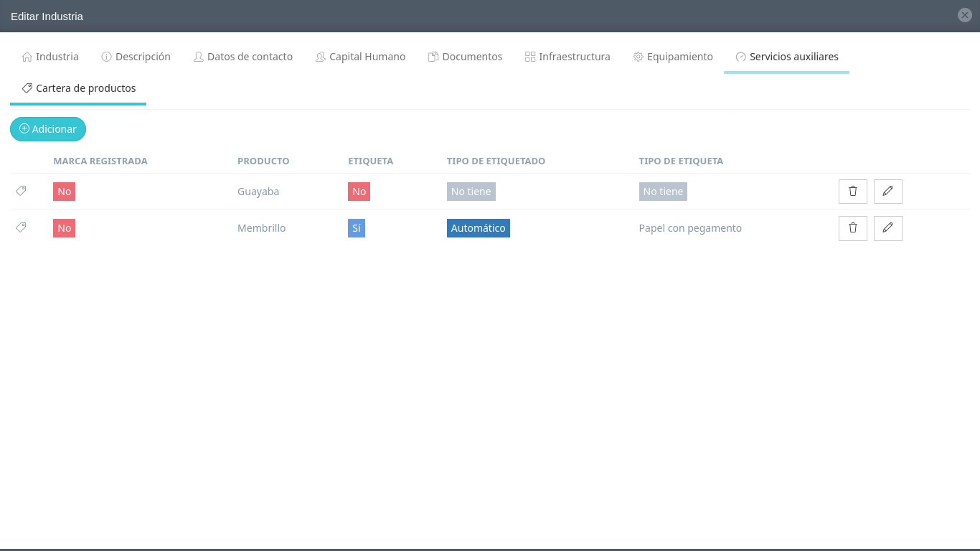The height and width of the screenshot is (551, 980).
Task: Click the Adicionar button
Action: pyautogui.click(x=48, y=129)
